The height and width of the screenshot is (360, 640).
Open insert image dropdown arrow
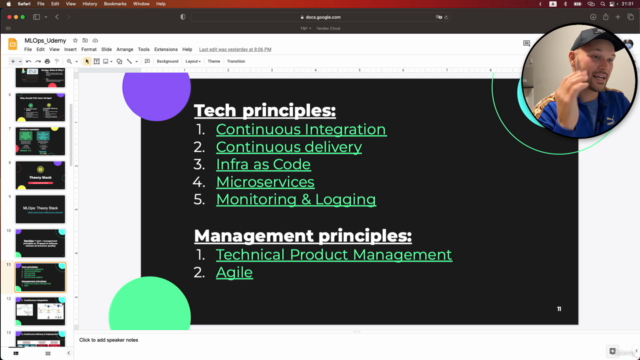pyautogui.click(x=111, y=62)
